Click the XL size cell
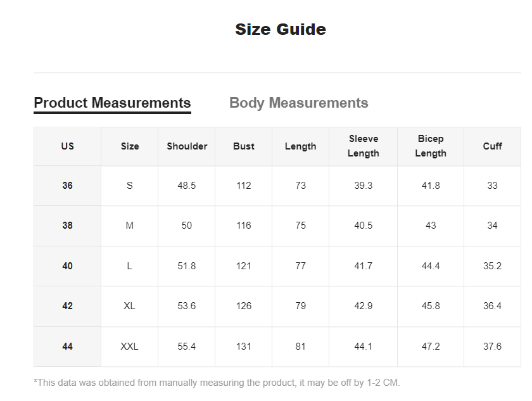 (x=129, y=306)
